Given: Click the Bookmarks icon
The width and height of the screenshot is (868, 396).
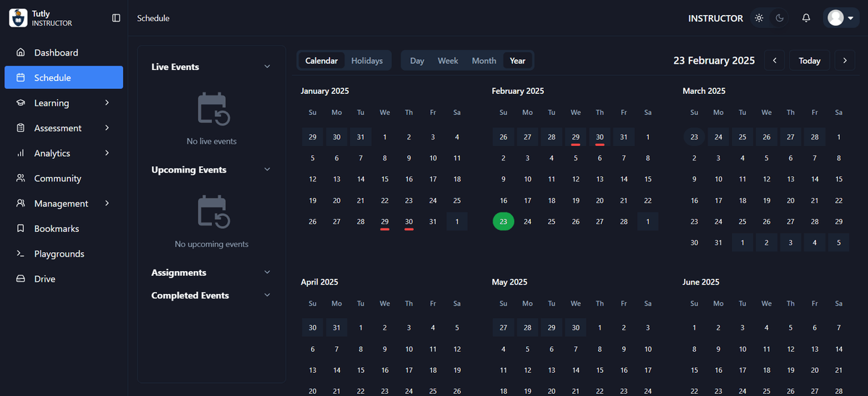Looking at the screenshot, I should 20,228.
